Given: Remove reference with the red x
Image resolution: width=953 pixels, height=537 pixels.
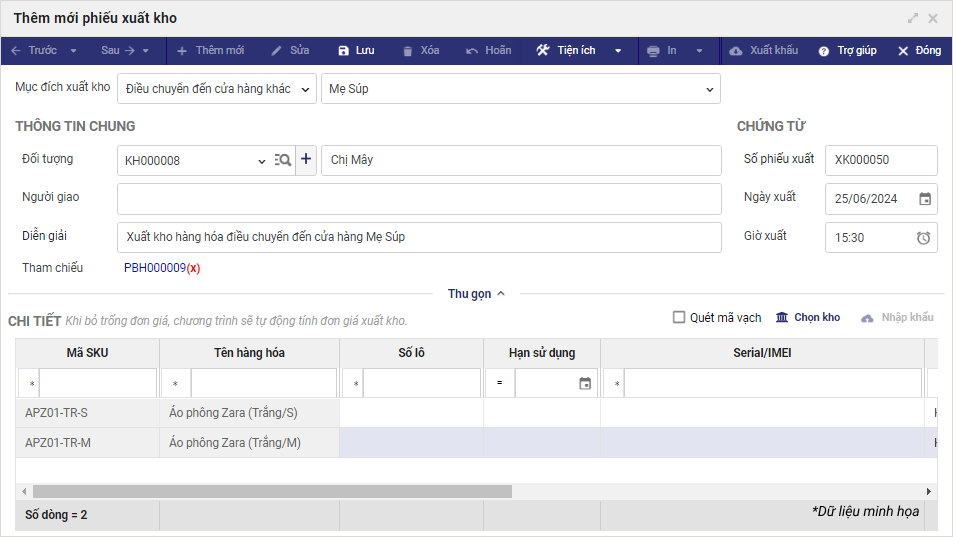Looking at the screenshot, I should 194,268.
